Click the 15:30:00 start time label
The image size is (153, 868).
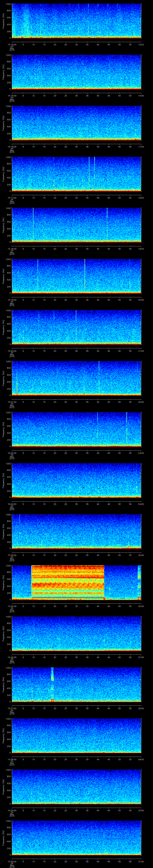point(12,861)
